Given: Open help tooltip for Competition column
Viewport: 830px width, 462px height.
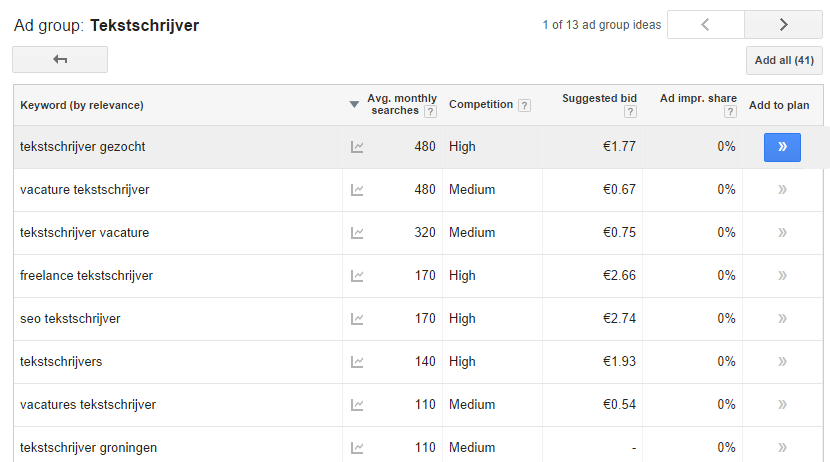Looking at the screenshot, I should (525, 105).
